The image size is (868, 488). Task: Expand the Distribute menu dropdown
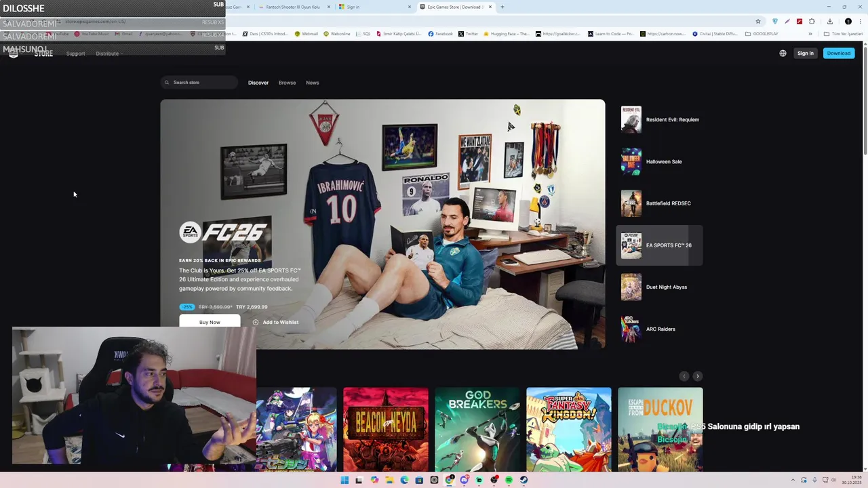tap(108, 54)
